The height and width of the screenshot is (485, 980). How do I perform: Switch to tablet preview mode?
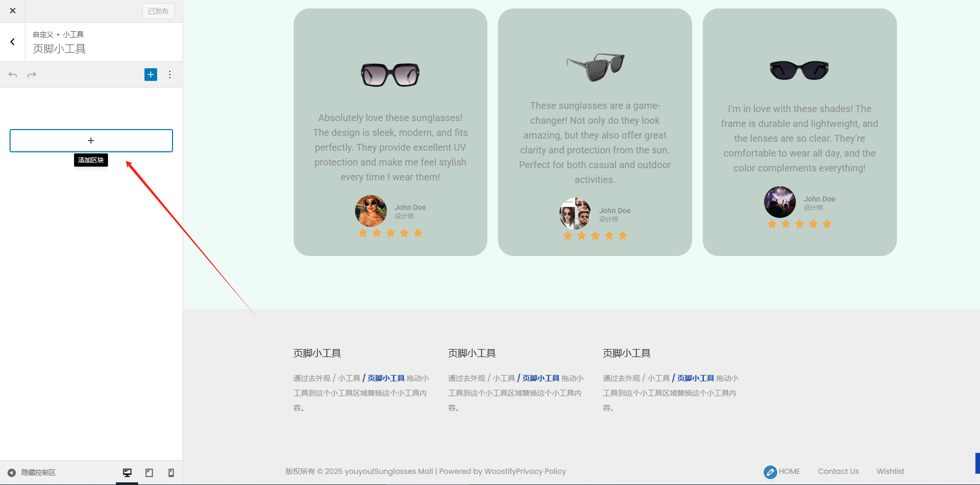tap(149, 472)
